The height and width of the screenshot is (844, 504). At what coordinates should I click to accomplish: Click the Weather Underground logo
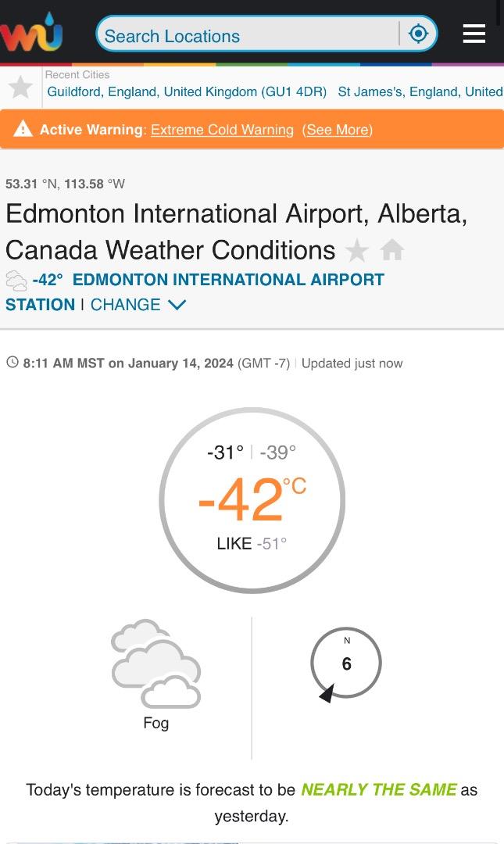coord(31,33)
